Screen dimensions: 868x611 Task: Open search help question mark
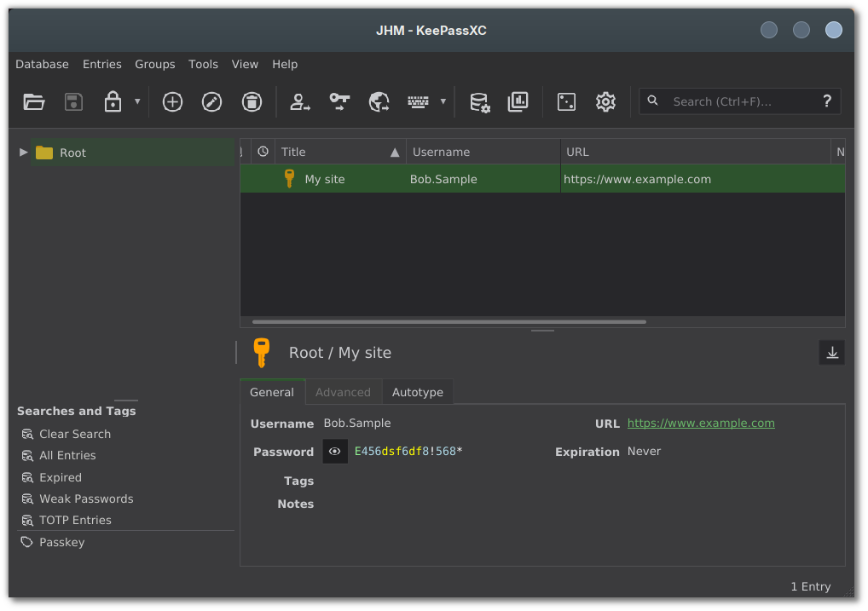point(826,101)
